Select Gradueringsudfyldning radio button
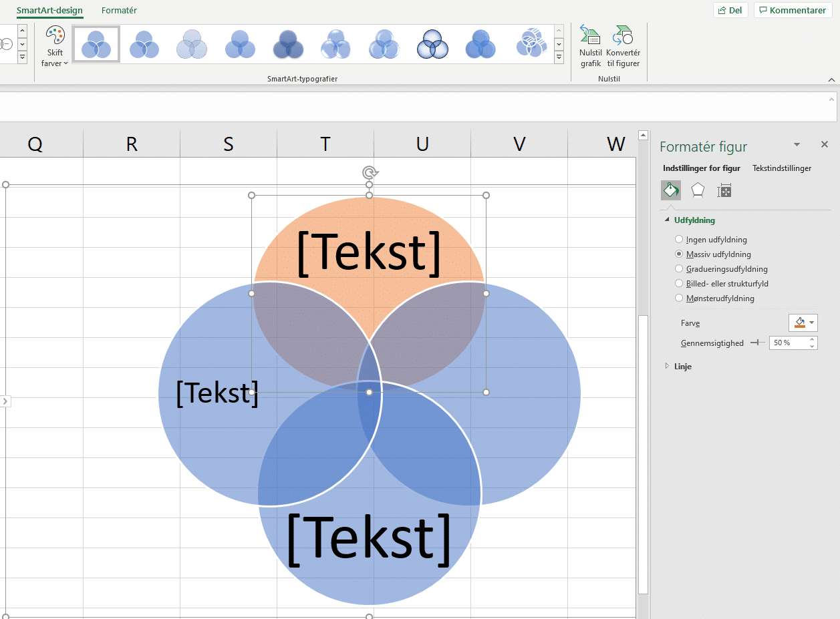This screenshot has height=619, width=840. tap(679, 269)
